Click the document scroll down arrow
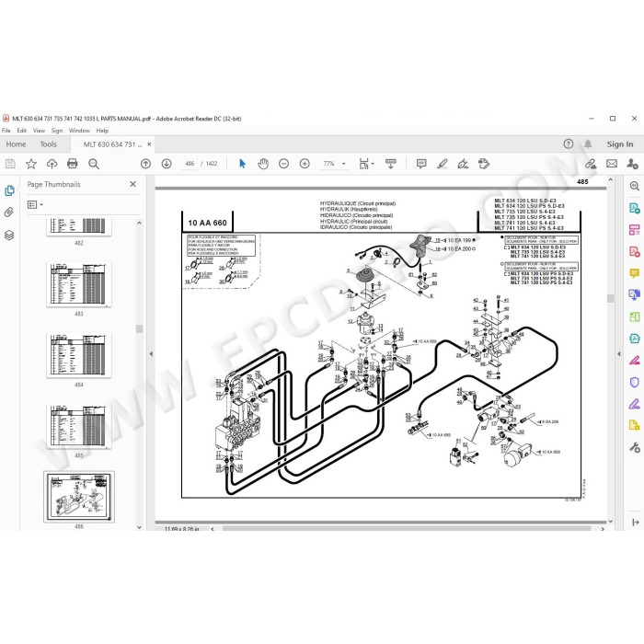The image size is (644, 644). pyautogui.click(x=610, y=522)
